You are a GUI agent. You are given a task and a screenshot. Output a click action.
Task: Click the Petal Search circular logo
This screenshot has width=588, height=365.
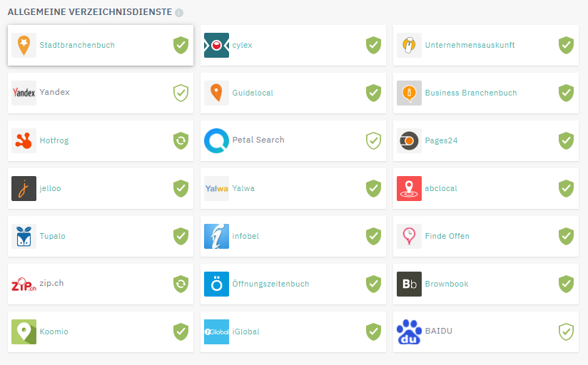[x=216, y=141]
